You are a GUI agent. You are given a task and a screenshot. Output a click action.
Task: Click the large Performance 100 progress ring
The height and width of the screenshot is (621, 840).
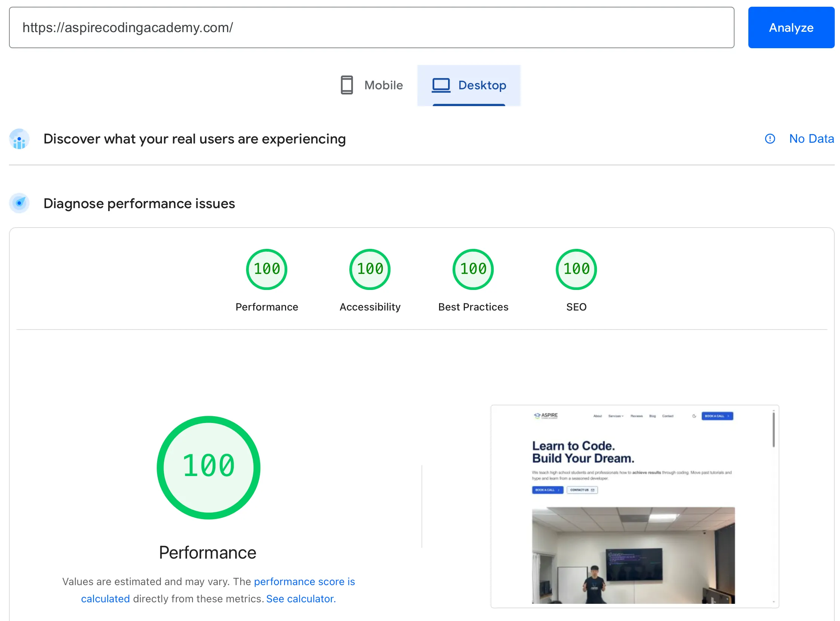click(208, 467)
